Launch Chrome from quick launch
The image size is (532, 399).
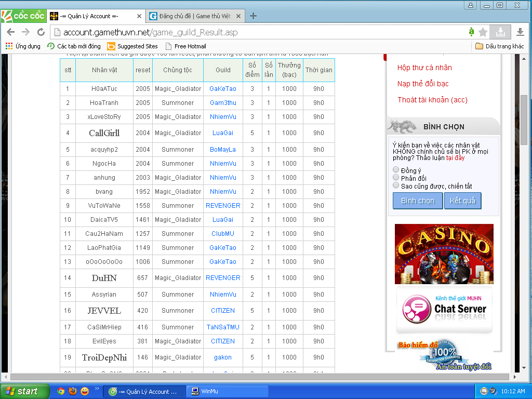[x=61, y=391]
